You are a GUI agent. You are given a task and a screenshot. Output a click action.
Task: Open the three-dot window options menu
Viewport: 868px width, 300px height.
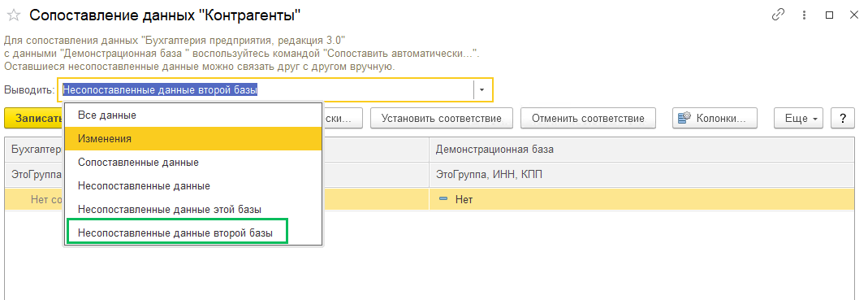click(805, 15)
